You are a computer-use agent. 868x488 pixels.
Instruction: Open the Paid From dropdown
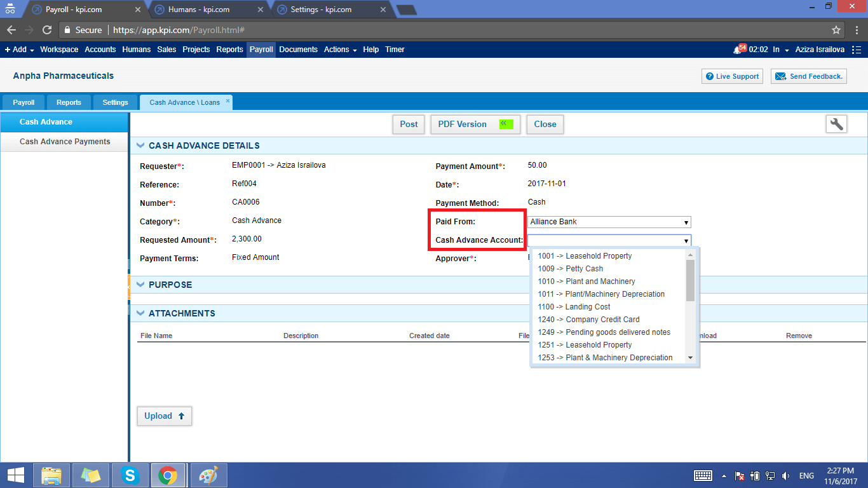click(609, 222)
